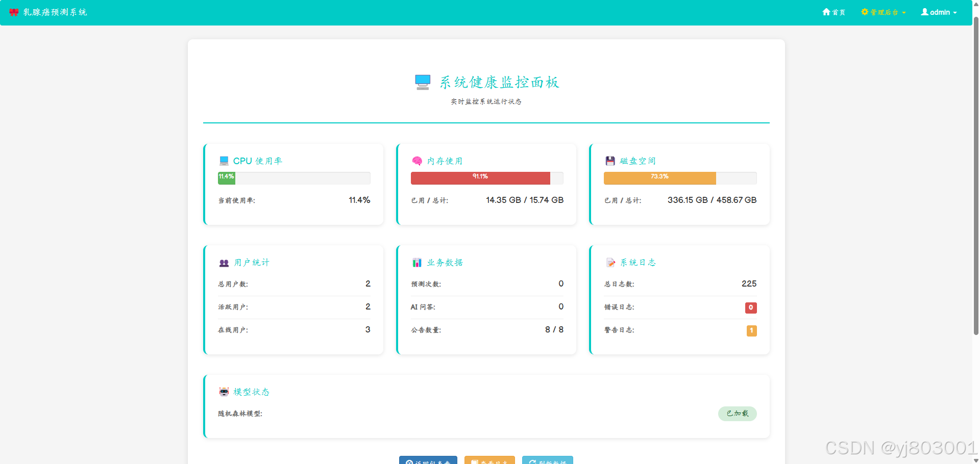Click the orange 警告日志 badge showing 1
The width and height of the screenshot is (980, 464).
coord(751,330)
